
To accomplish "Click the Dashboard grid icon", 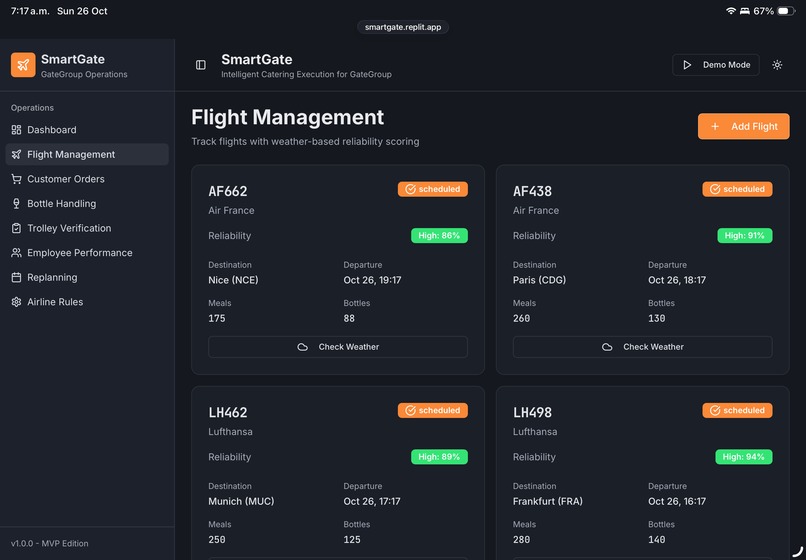I will tap(16, 130).
